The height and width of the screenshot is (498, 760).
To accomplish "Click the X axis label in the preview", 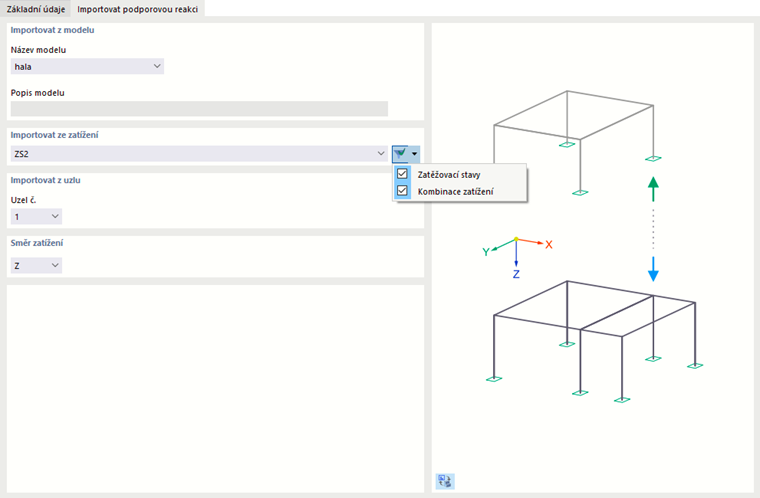I will [x=549, y=245].
